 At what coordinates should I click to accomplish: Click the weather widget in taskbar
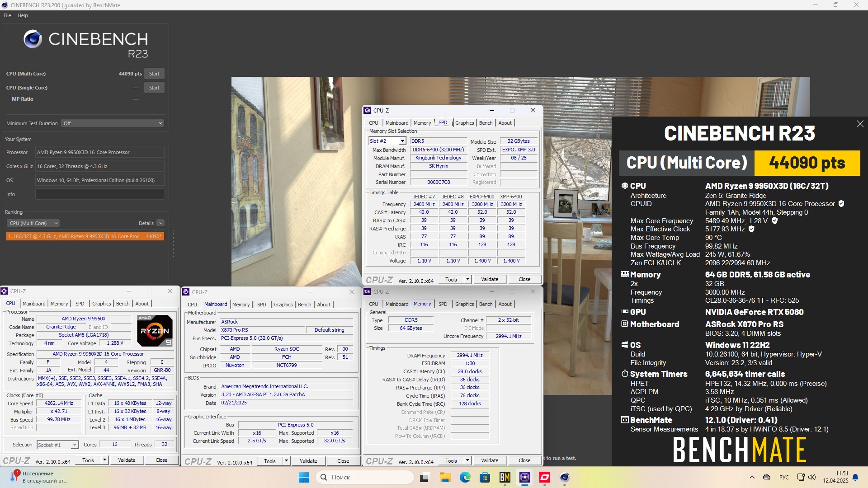coord(38,477)
